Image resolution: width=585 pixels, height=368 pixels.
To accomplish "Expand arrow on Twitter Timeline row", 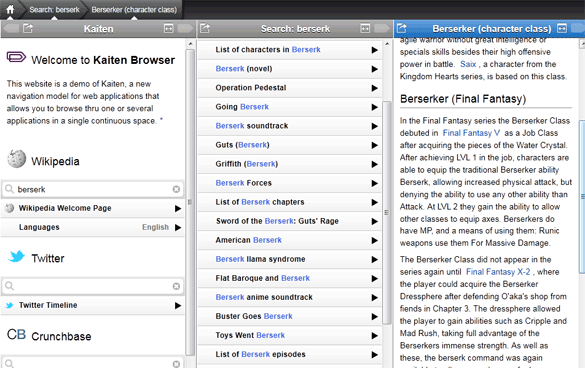I will click(178, 306).
